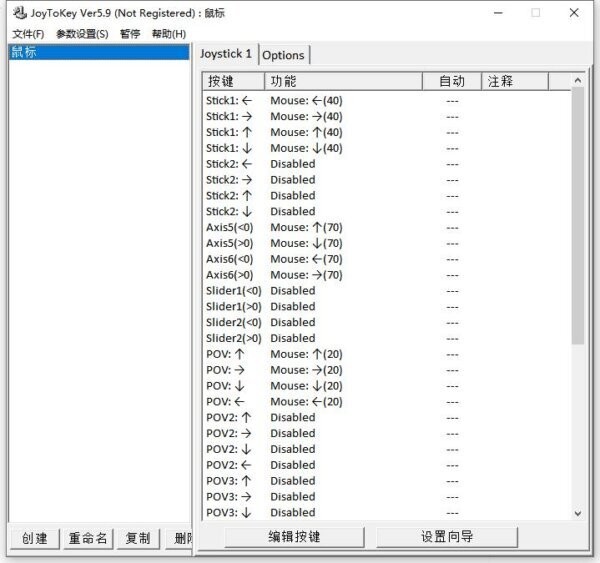Select the POV: → row
This screenshot has height=563, width=600.
386,370
